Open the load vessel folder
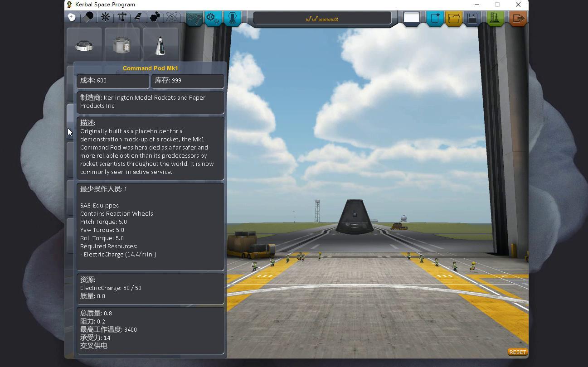 (x=453, y=18)
